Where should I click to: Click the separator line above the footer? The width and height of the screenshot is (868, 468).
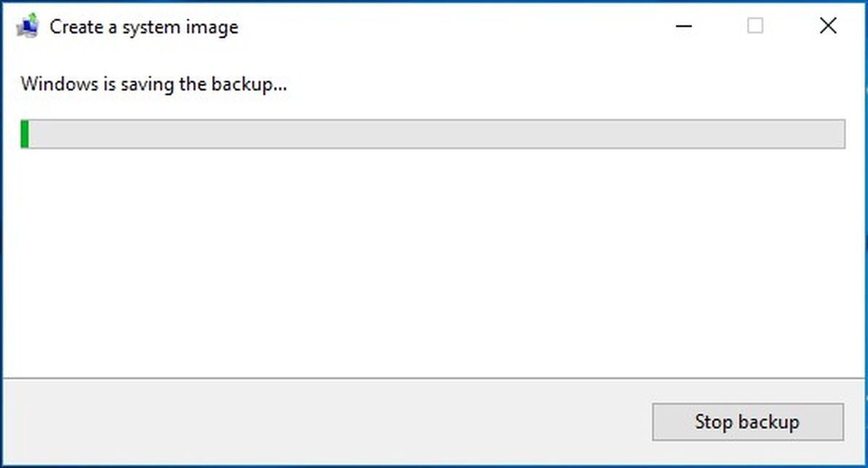pyautogui.click(x=434, y=378)
